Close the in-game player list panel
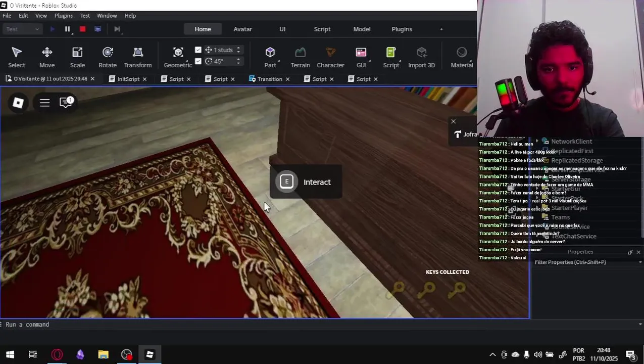The image size is (644, 364). point(453,121)
